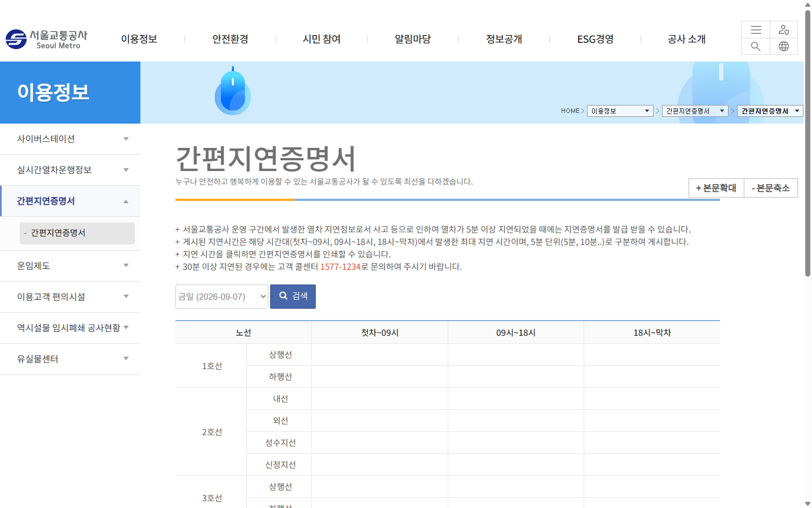Click the 1호선 row label
The height and width of the screenshot is (508, 812).
pos(211,366)
